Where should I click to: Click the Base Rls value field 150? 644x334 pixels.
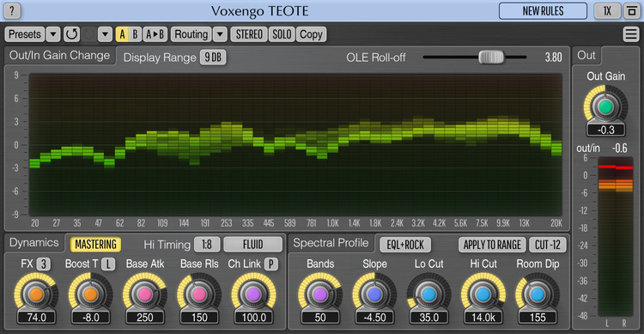click(199, 317)
